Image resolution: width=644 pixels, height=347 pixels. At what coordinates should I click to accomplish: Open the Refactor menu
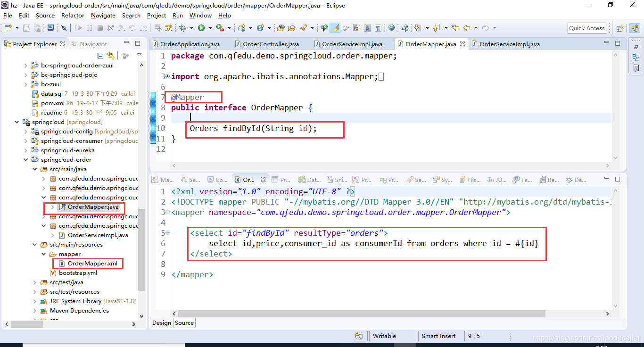coord(73,15)
